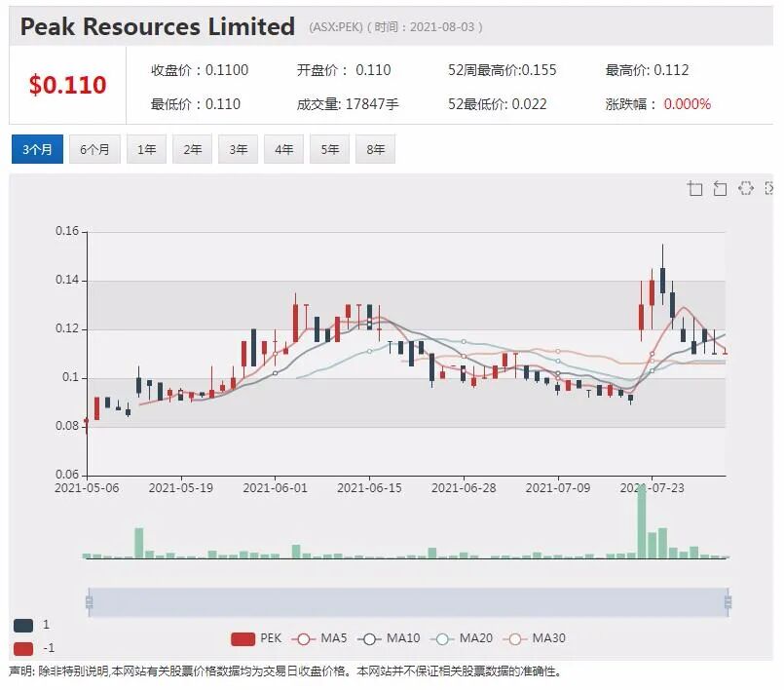The image size is (784, 690).
Task: Click the 成交量 17847手 value
Action: [x=372, y=104]
